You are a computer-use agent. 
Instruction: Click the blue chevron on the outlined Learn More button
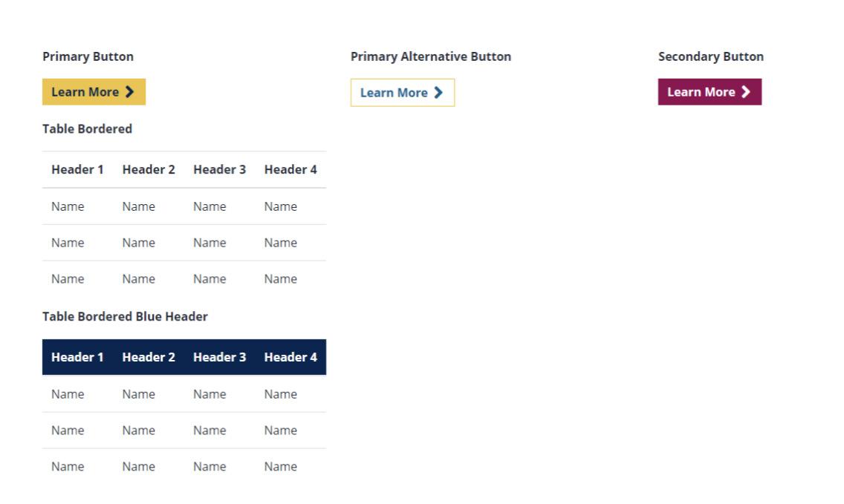point(438,93)
